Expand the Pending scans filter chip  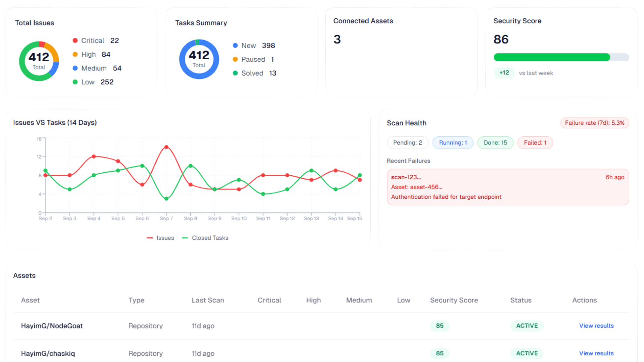coord(408,142)
